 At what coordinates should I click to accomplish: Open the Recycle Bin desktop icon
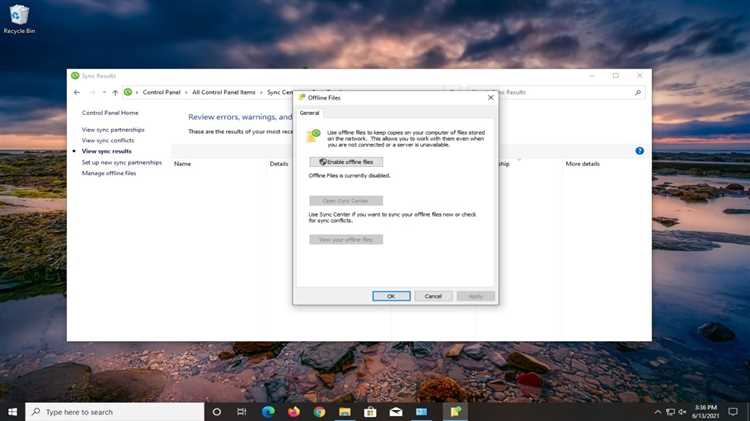tap(17, 17)
